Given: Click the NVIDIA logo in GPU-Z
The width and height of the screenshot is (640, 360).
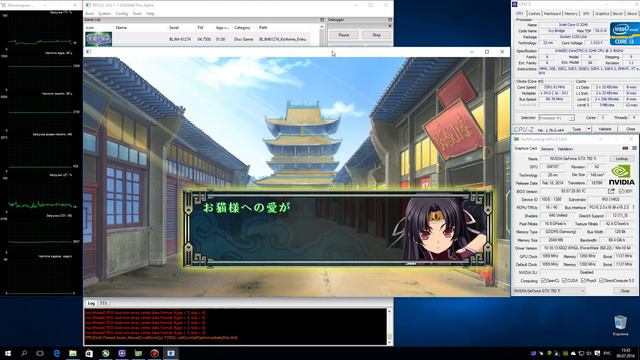Looking at the screenshot, I should pyautogui.click(x=621, y=174).
